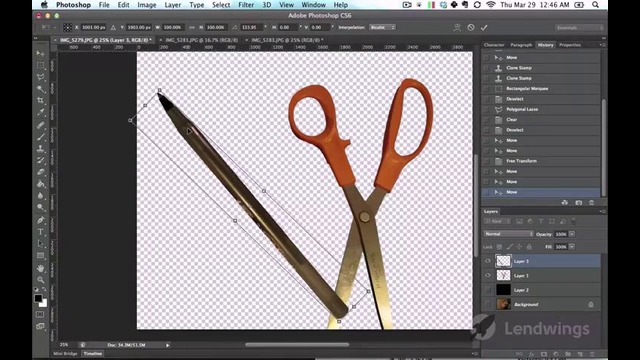Click the background color swatch
Image resolution: width=640 pixels, height=360 pixels.
(x=44, y=304)
